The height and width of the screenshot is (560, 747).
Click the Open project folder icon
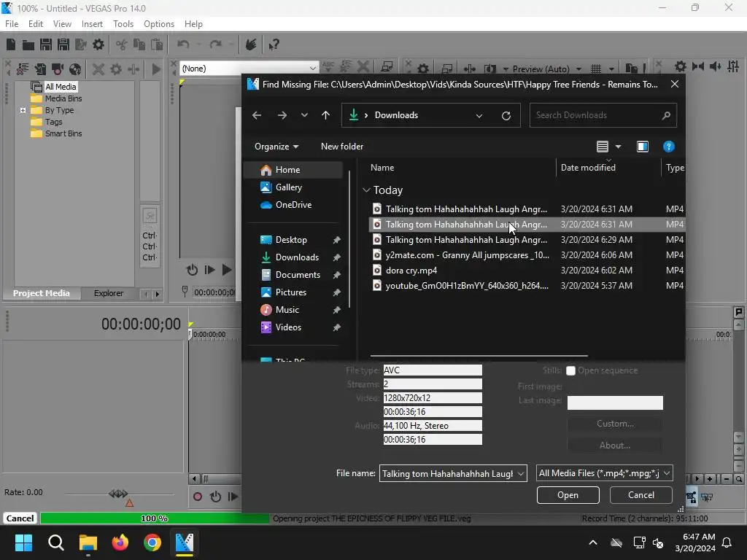point(28,44)
